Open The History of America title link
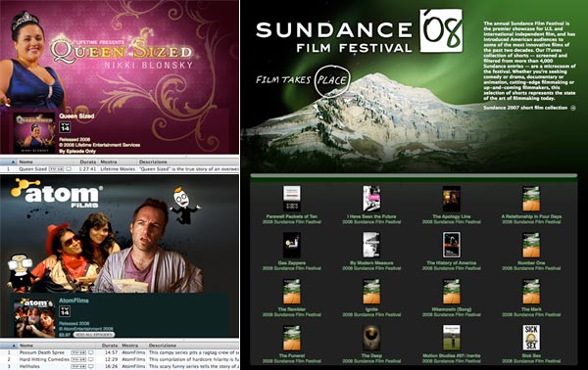Viewport: 588px width, 370px height. (451, 263)
